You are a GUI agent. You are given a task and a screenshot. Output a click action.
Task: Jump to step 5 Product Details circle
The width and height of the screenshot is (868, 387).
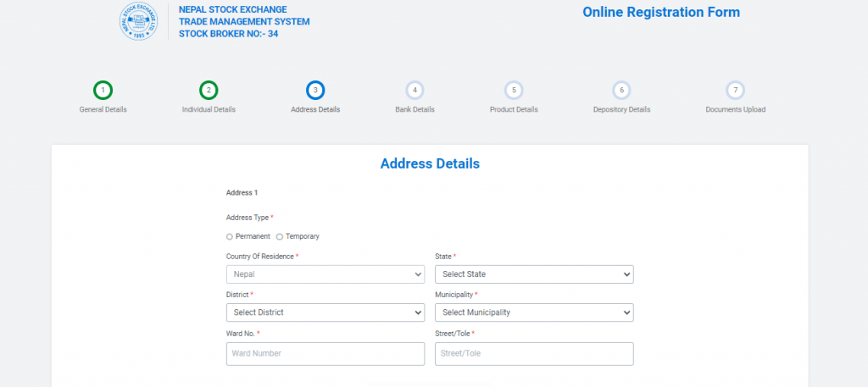514,90
